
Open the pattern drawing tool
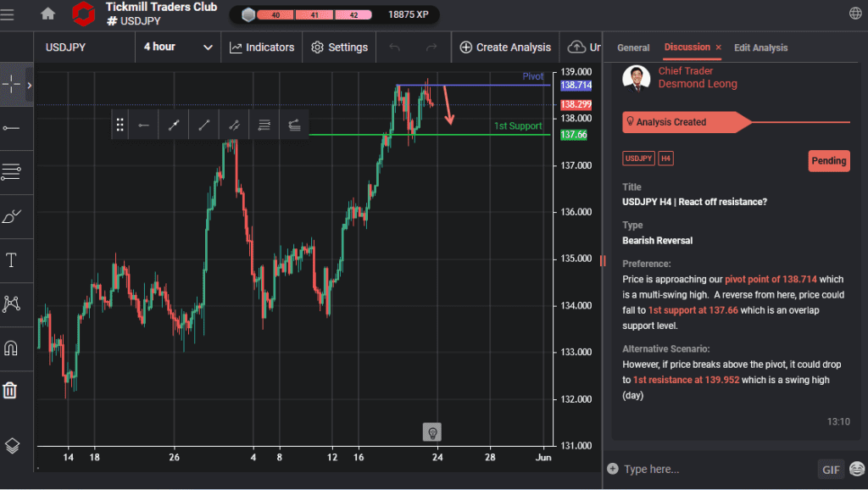(x=13, y=303)
